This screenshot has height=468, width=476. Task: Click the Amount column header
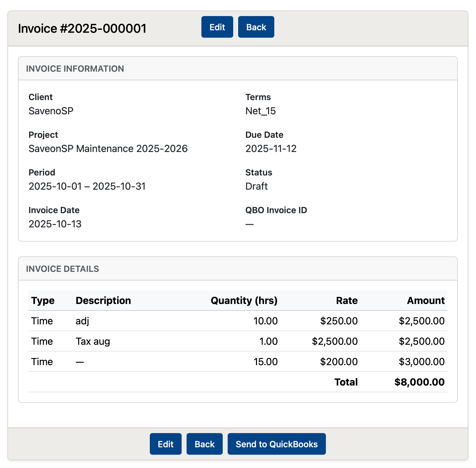[426, 300]
